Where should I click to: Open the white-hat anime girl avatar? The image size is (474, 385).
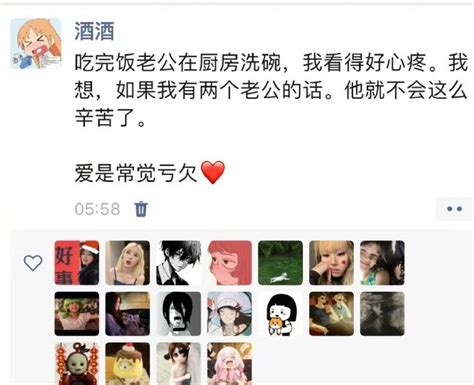pyautogui.click(x=229, y=314)
